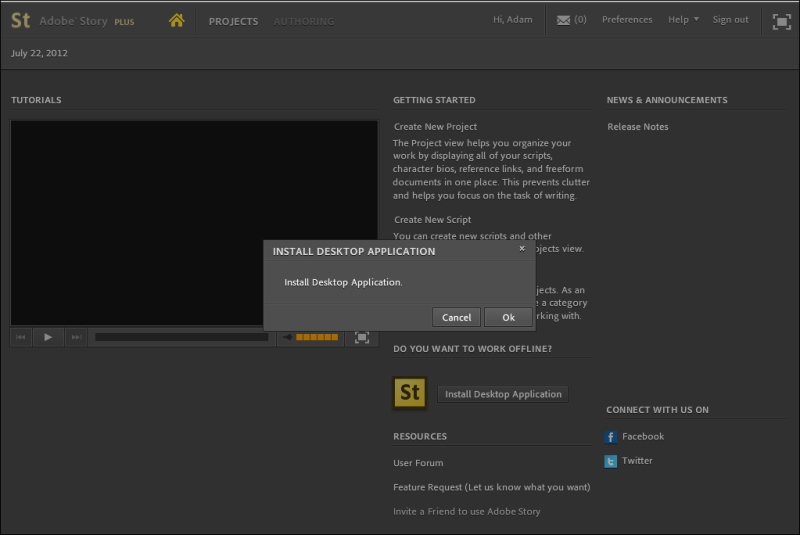Viewport: 800px width, 535px height.
Task: Click the Adobe Story St logo
Action: point(20,20)
